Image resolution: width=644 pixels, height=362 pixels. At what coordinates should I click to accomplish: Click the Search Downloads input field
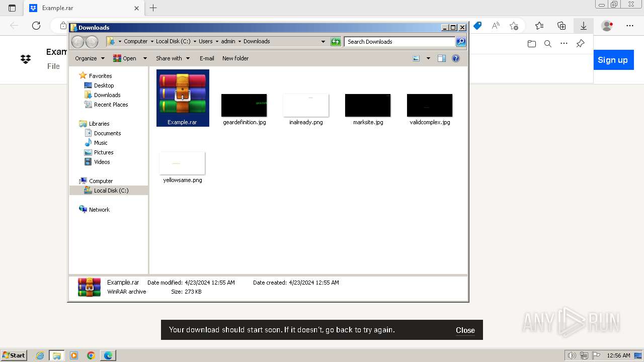tap(400, 42)
